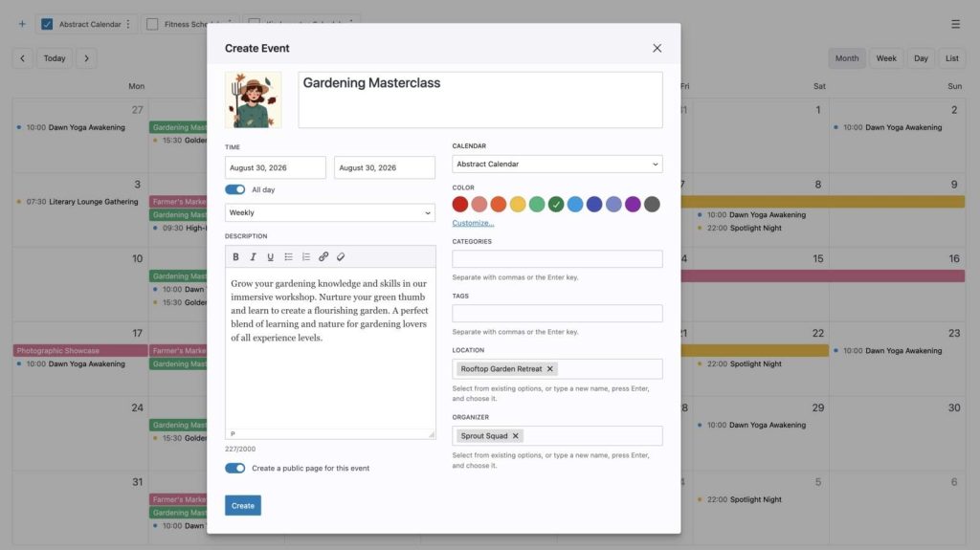Open the hamburger menu top right
This screenshot has height=550, width=980.
pos(956,24)
